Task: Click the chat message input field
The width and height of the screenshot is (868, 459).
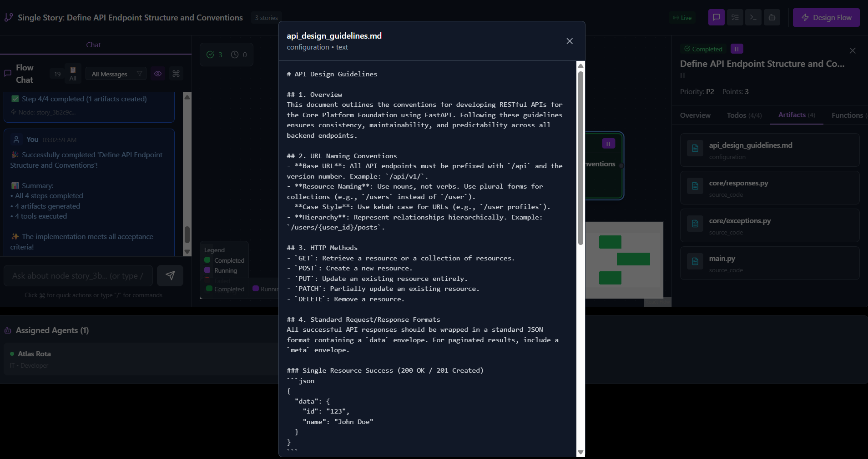Action: (x=78, y=275)
